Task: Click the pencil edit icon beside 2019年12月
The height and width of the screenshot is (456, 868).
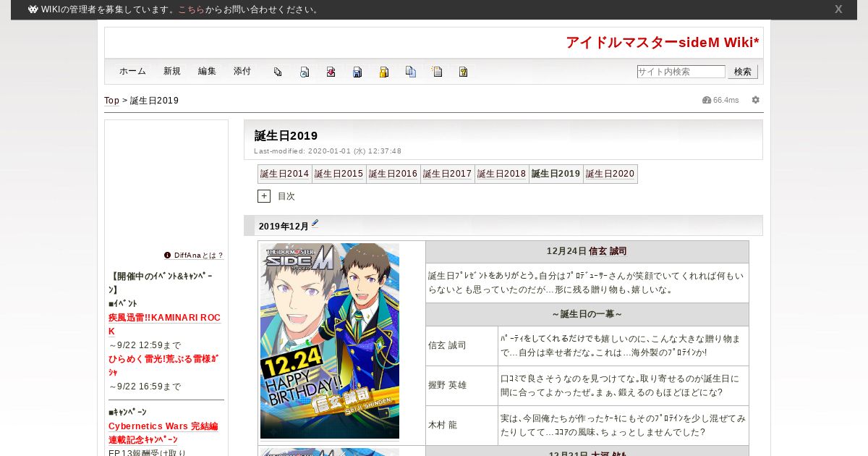Action: click(315, 224)
